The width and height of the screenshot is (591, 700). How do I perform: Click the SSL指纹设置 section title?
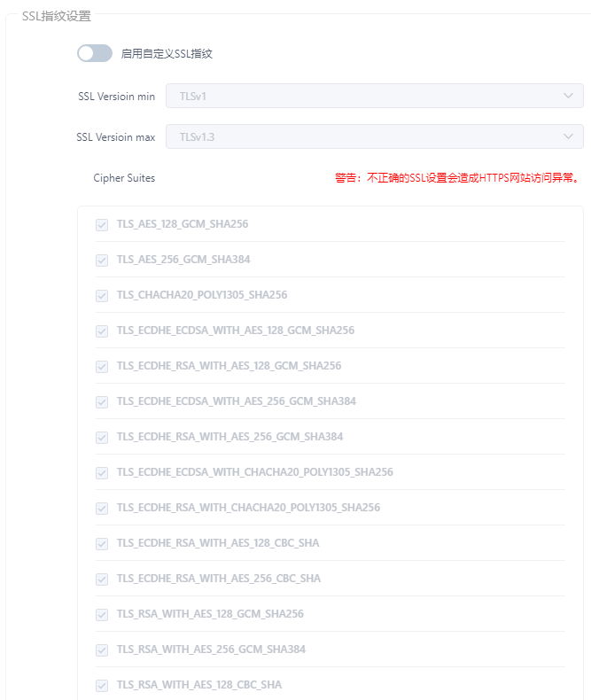[56, 16]
